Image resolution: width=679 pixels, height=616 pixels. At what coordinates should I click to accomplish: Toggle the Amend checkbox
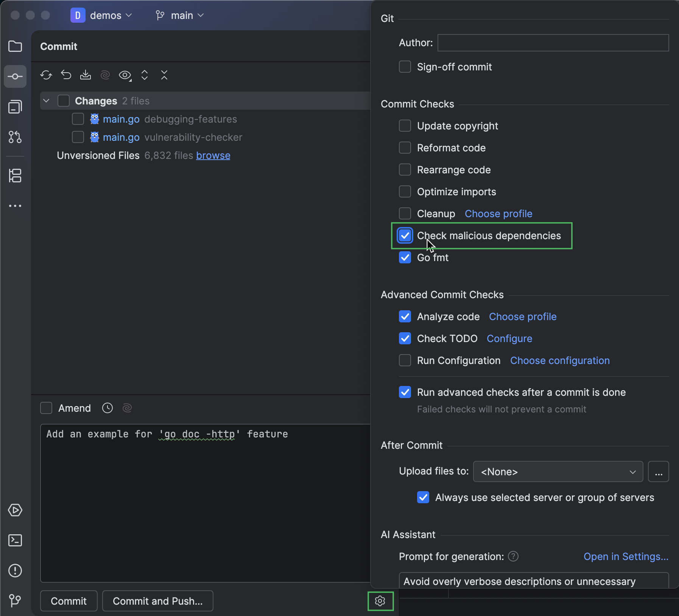coord(46,408)
